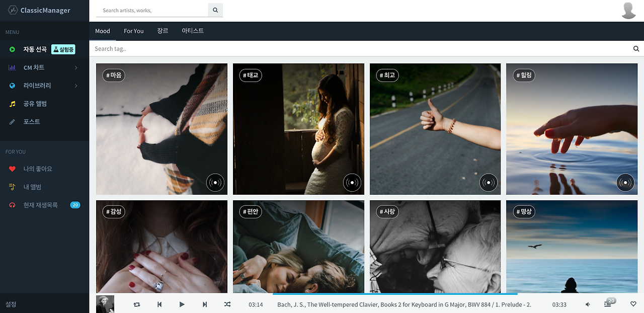This screenshot has height=313, width=644.
Task: Like the current track with heart icon
Action: [x=633, y=304]
